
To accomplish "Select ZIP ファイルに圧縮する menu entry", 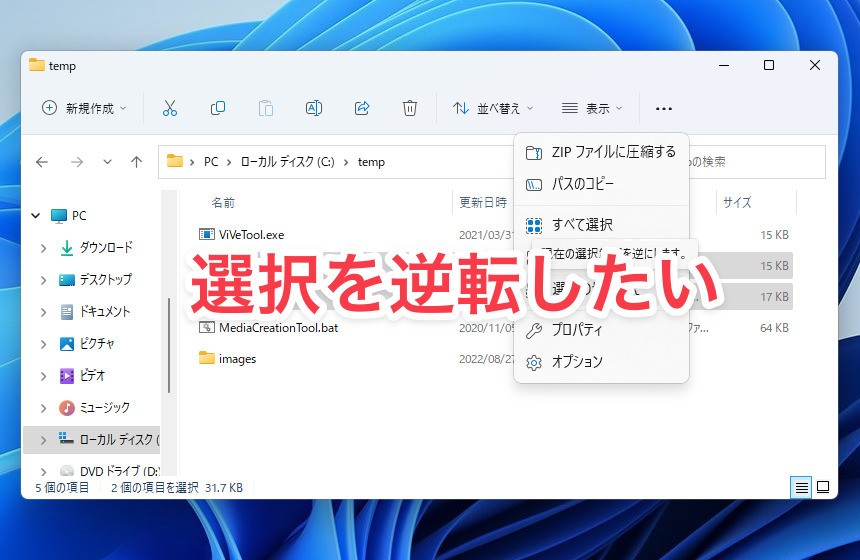I will (601, 152).
